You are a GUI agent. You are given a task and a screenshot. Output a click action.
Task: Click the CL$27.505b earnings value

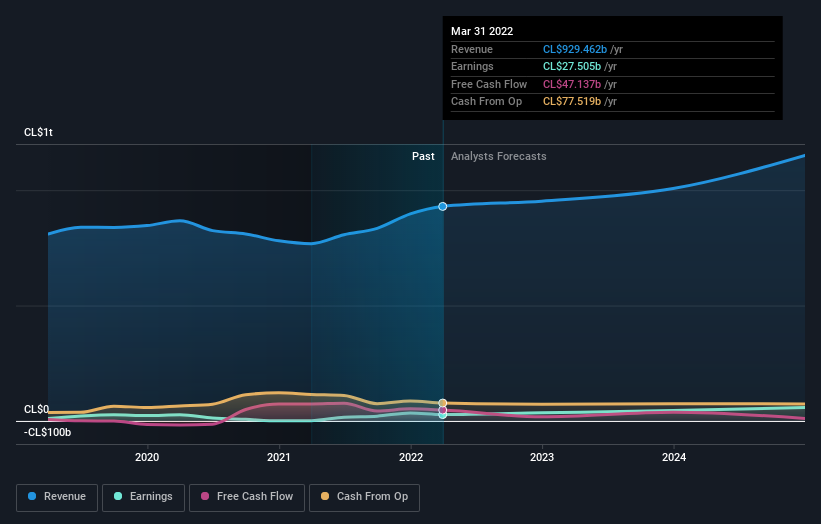coord(572,66)
